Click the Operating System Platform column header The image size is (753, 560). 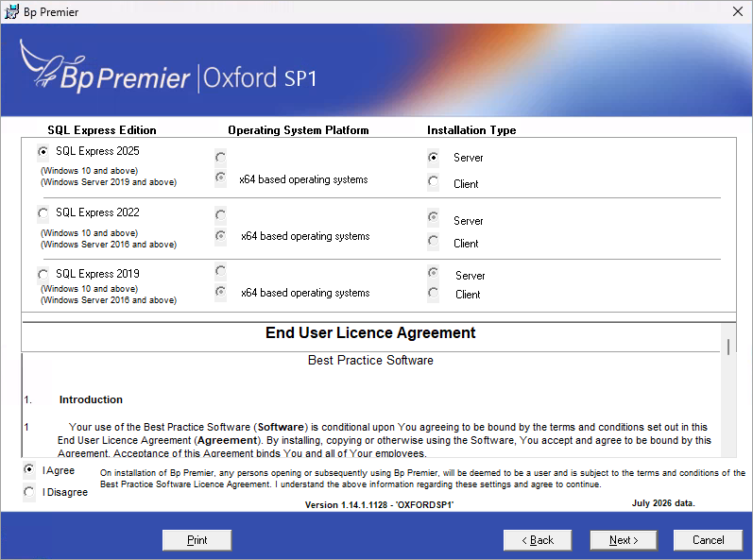pyautogui.click(x=299, y=130)
